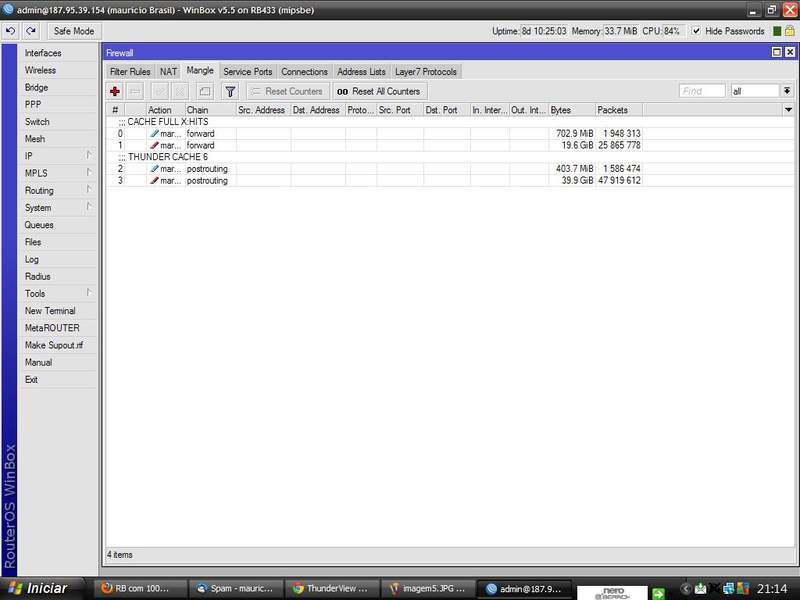Select the 47 919 612 packets cell
Screen dimensions: 800x600
[619, 180]
